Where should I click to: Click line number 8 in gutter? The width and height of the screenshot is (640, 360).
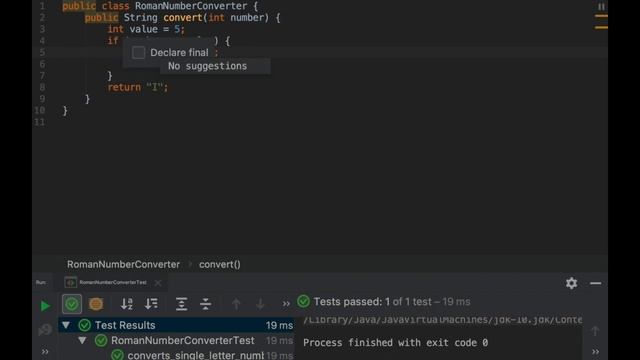(x=42, y=87)
